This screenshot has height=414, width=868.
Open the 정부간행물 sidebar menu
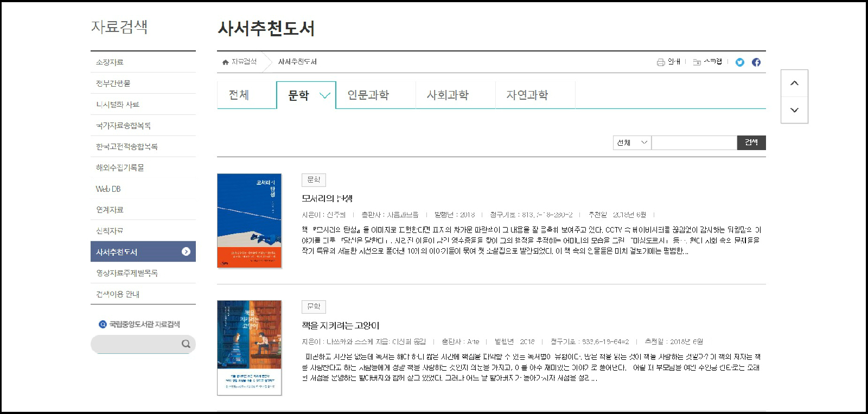143,83
